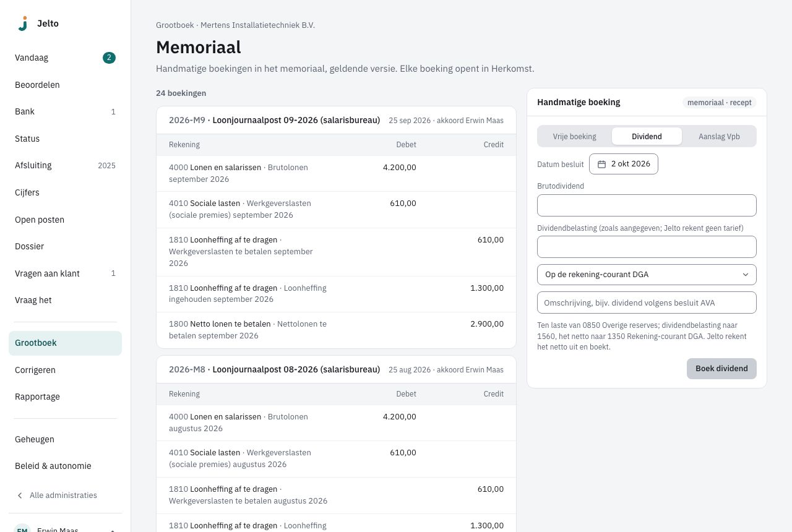
Task: Focus the Brutodividend input field
Action: pos(647,205)
